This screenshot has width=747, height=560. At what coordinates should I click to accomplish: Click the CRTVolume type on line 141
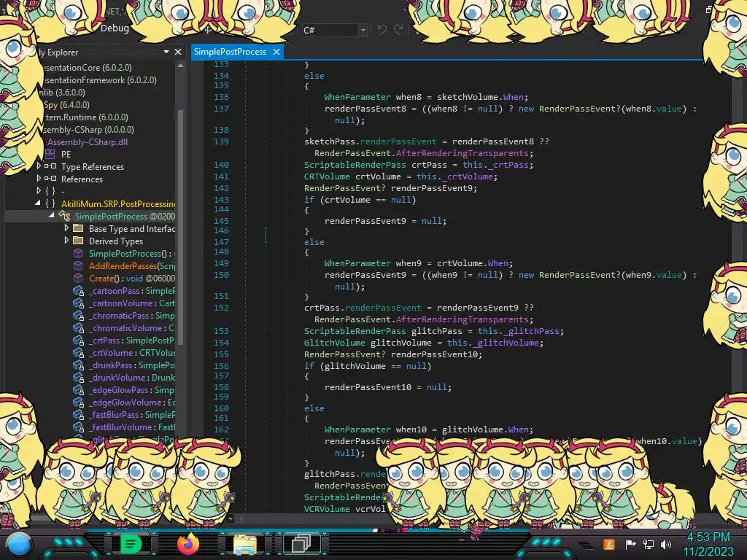327,176
